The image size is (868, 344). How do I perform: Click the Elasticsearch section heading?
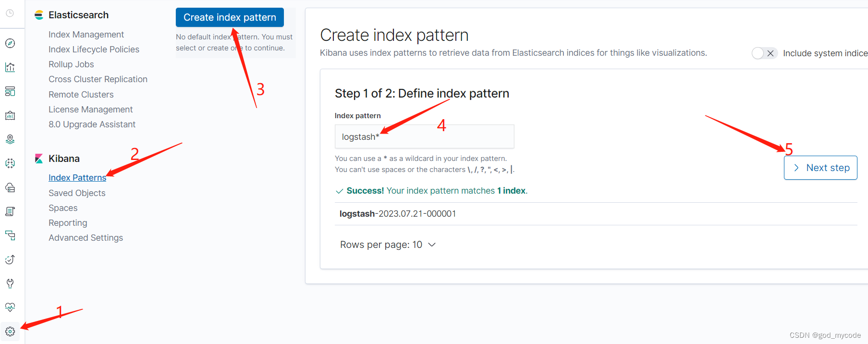pos(78,15)
